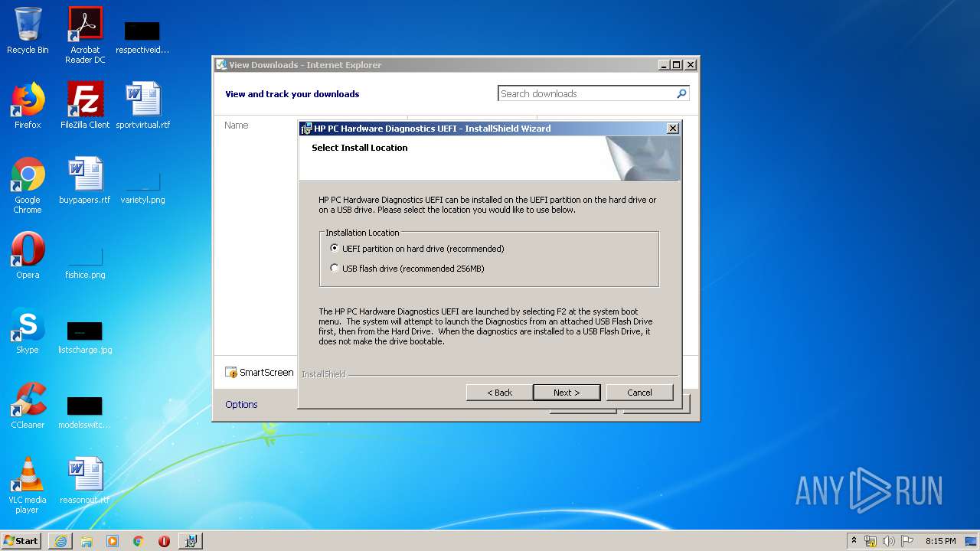Open Acrobat Reader DC shortcut

coord(85,35)
